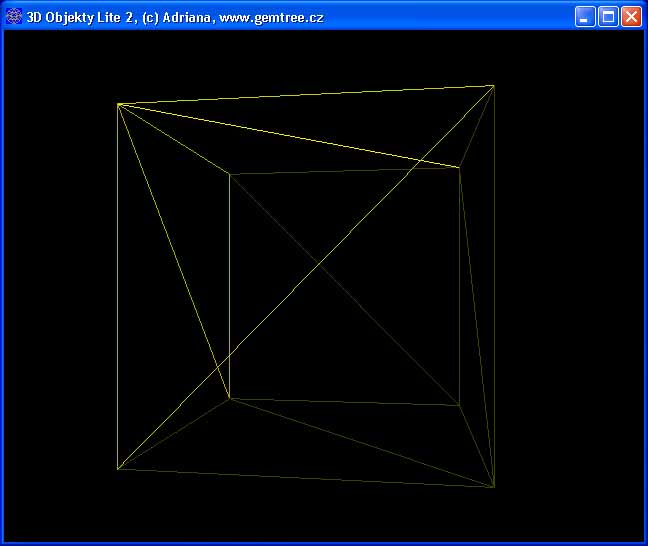Select the inner square's bottom-left corner
The image size is (648, 546).
(x=230, y=398)
